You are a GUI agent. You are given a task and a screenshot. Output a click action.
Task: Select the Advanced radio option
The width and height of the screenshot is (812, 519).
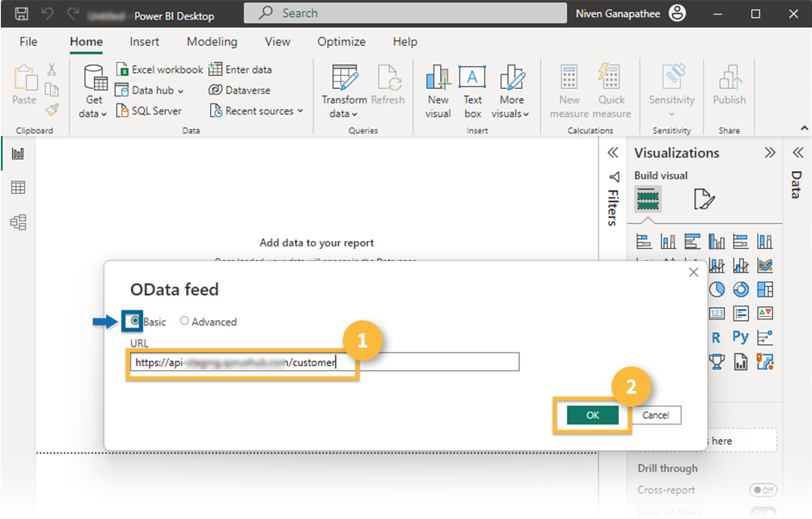[184, 321]
